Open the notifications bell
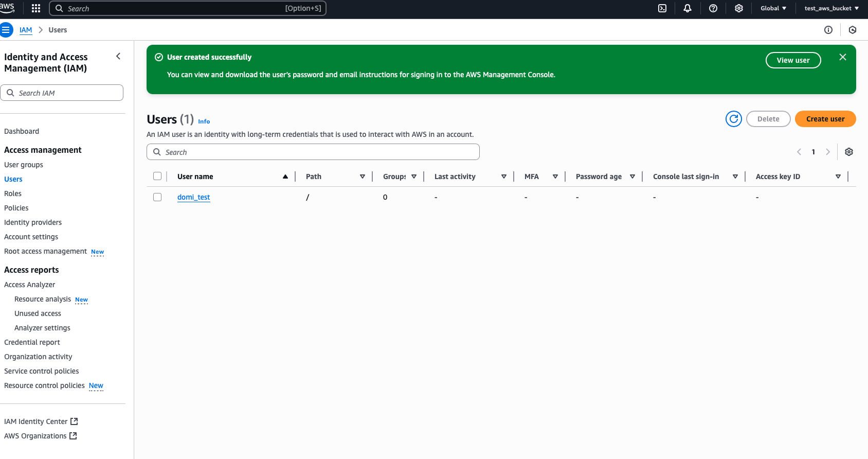Image resolution: width=868 pixels, height=459 pixels. (688, 8)
